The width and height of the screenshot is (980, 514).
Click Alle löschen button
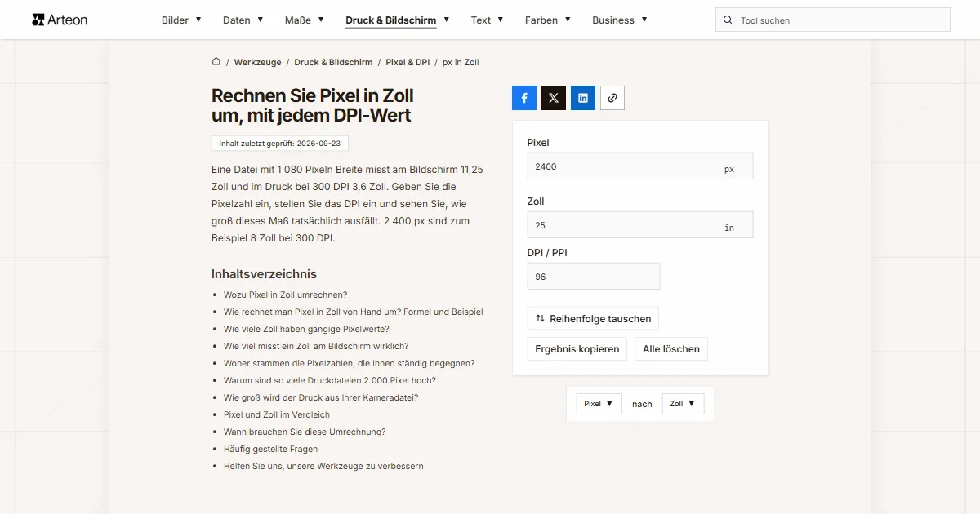[x=671, y=349]
